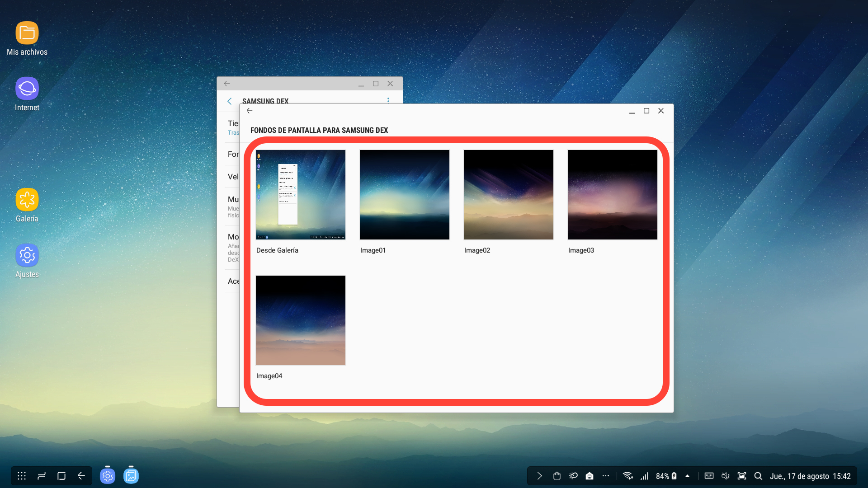
Task: Select the Image03 wallpaper thumbnail
Action: point(613,195)
